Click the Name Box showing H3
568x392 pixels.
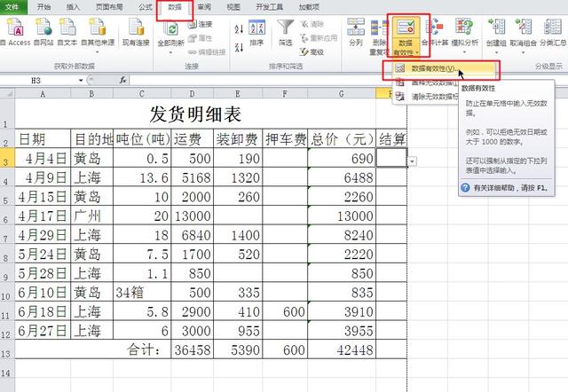click(38, 80)
